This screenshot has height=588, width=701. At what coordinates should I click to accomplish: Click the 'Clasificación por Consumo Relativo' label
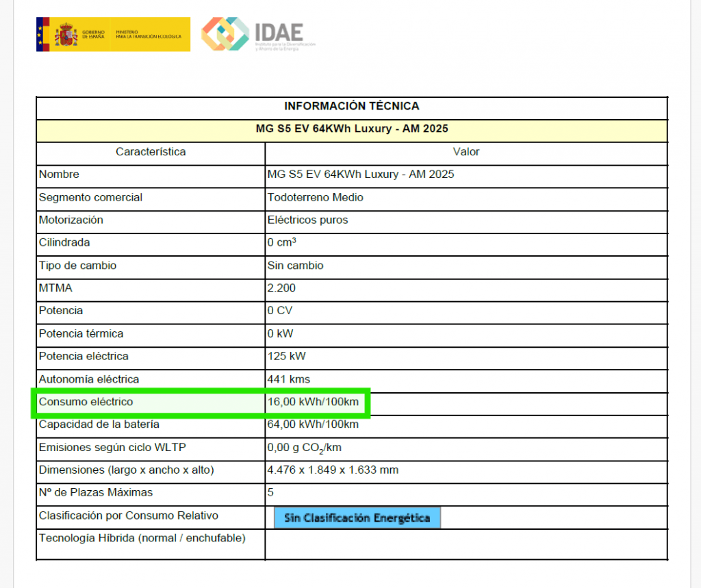(x=128, y=515)
